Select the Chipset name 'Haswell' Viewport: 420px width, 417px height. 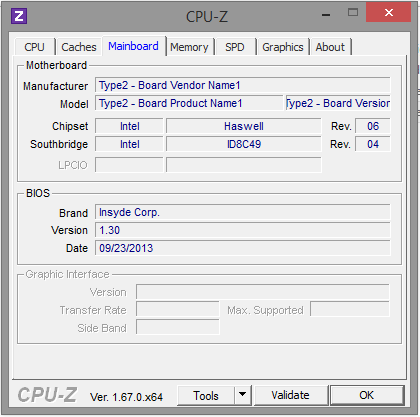pyautogui.click(x=244, y=126)
